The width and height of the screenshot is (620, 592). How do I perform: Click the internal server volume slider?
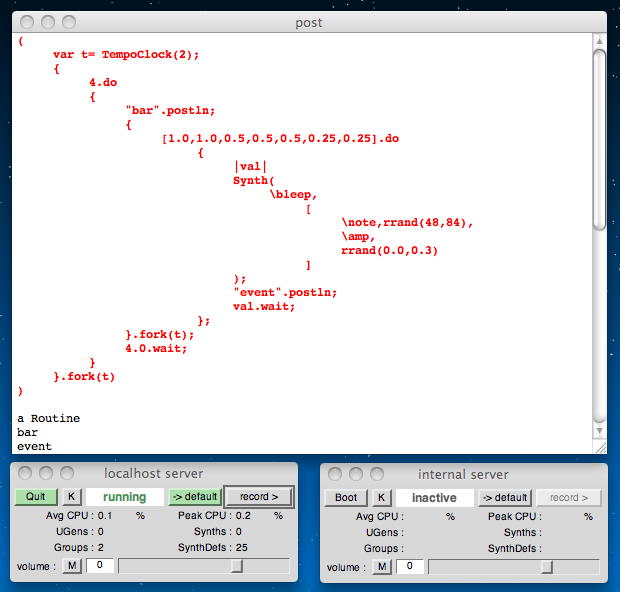click(514, 567)
